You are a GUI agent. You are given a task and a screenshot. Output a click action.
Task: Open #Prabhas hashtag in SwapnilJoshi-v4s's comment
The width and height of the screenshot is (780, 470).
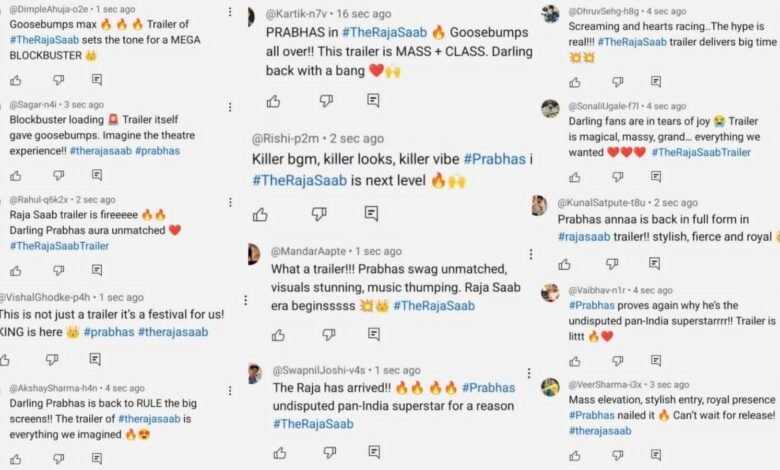(x=488, y=387)
